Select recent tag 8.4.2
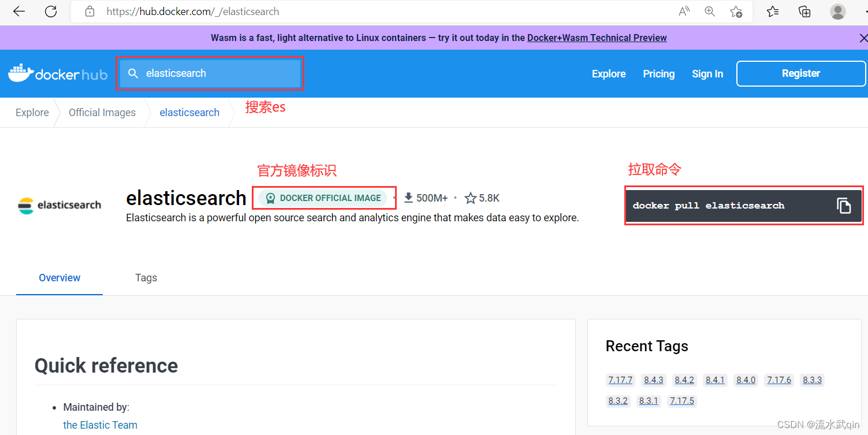 [x=684, y=380]
